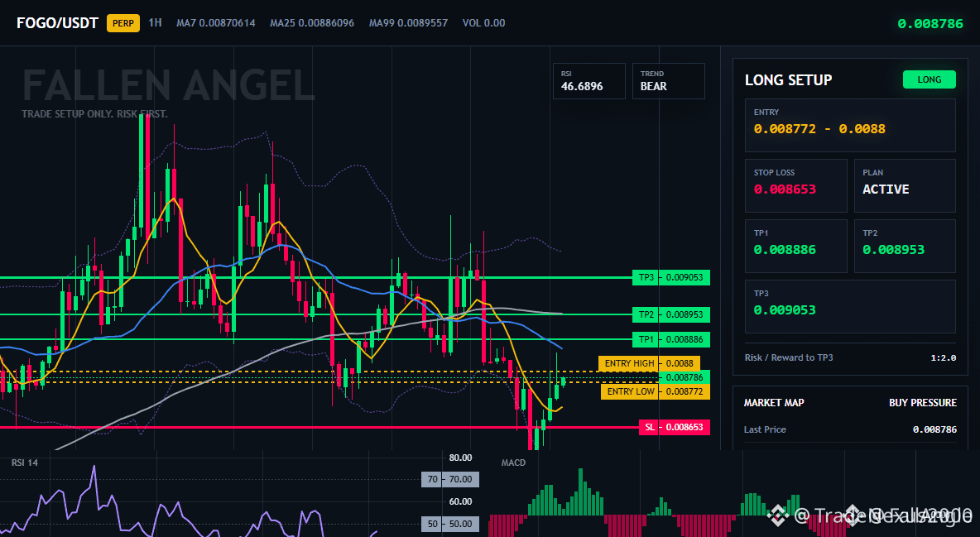Click the TP3 - 0.009053 chart line tag
The width and height of the screenshot is (980, 537).
coord(671,277)
